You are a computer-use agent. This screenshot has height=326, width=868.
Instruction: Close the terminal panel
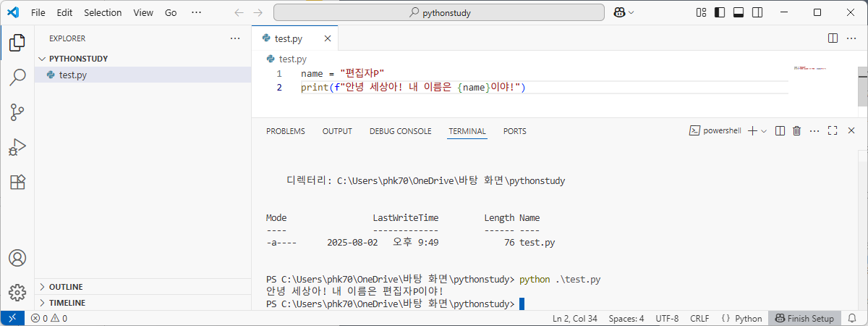(851, 131)
